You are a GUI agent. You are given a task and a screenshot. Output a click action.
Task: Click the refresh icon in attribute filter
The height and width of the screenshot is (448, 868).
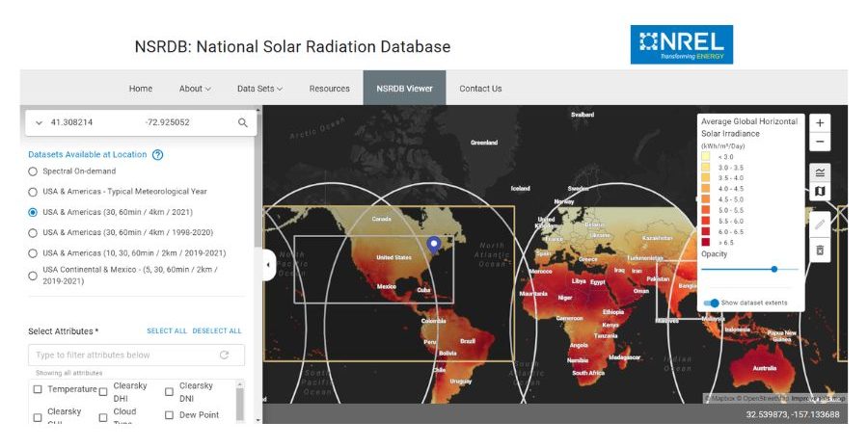tap(225, 356)
